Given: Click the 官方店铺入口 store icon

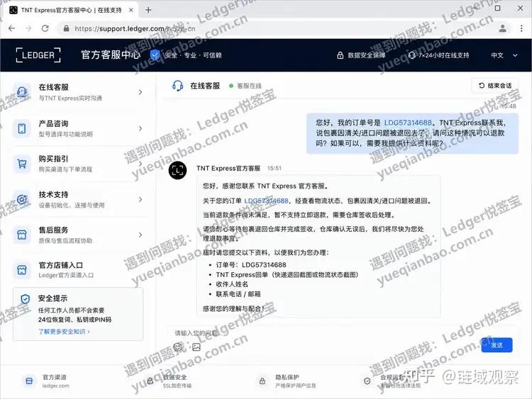Looking at the screenshot, I should tap(22, 270).
